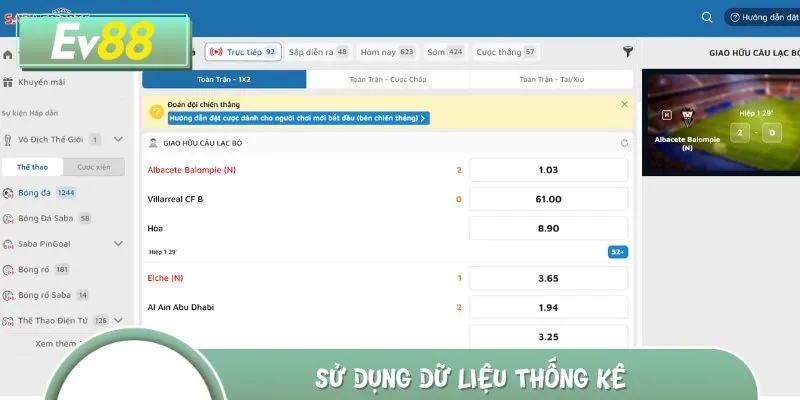Select the Cược thắng 57 tab
This screenshot has width=800, height=400.
tap(506, 52)
